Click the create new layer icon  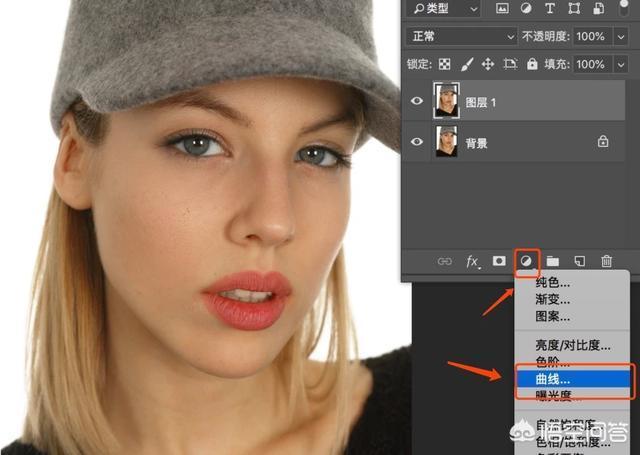click(579, 262)
